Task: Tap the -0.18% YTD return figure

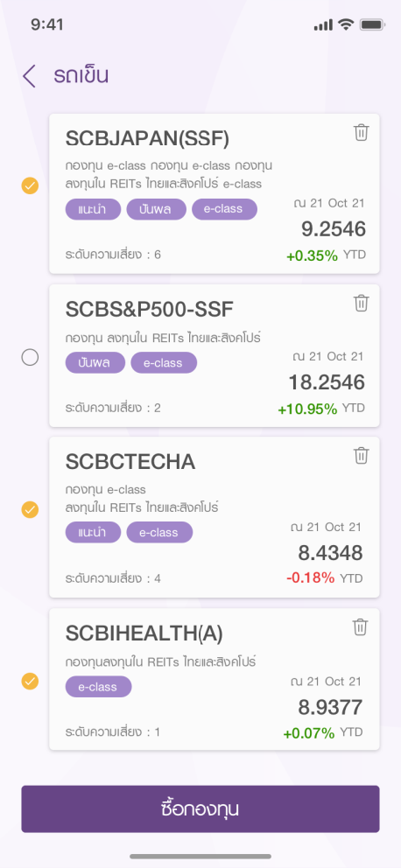Action: (310, 577)
